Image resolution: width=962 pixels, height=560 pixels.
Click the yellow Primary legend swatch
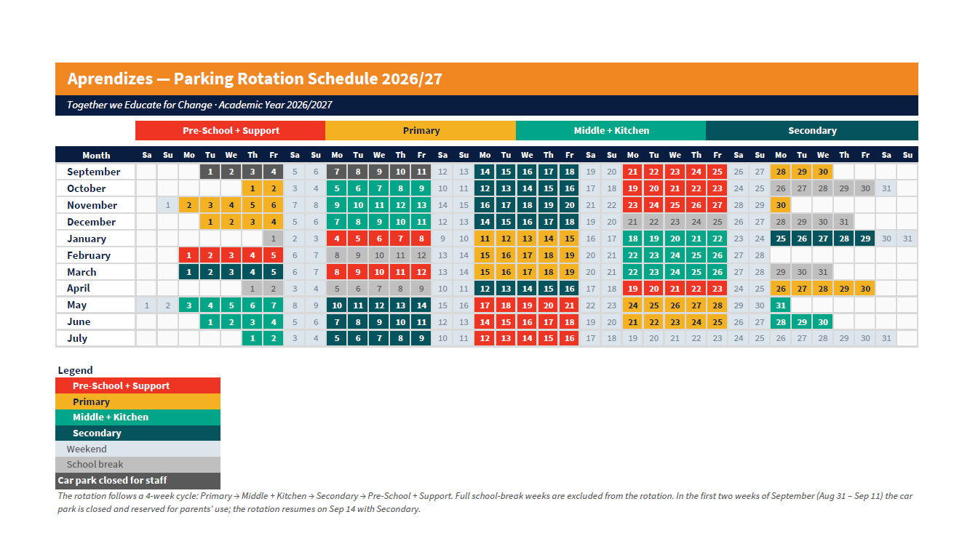[x=138, y=401]
